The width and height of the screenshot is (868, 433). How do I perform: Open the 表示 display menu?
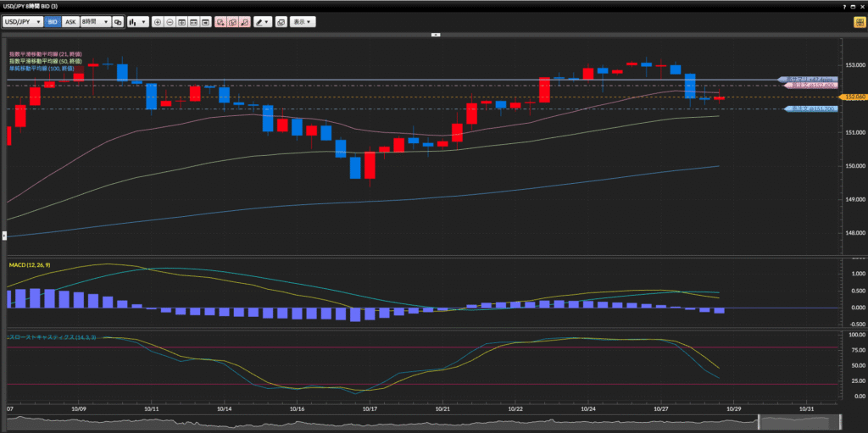(301, 22)
